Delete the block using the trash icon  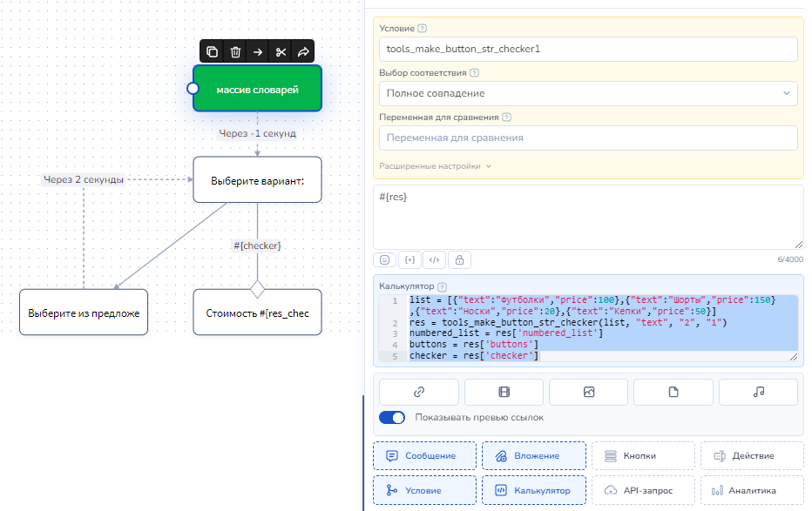[x=235, y=52]
